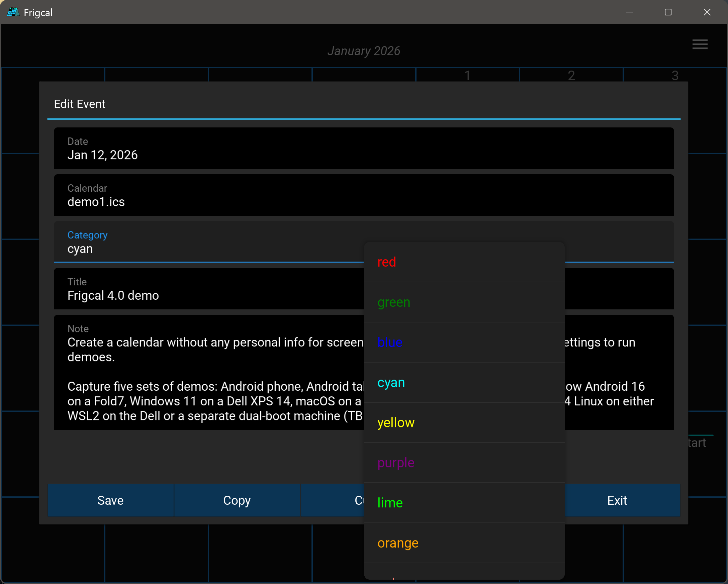Choose purple from the category list
This screenshot has height=584, width=728.
pos(464,463)
